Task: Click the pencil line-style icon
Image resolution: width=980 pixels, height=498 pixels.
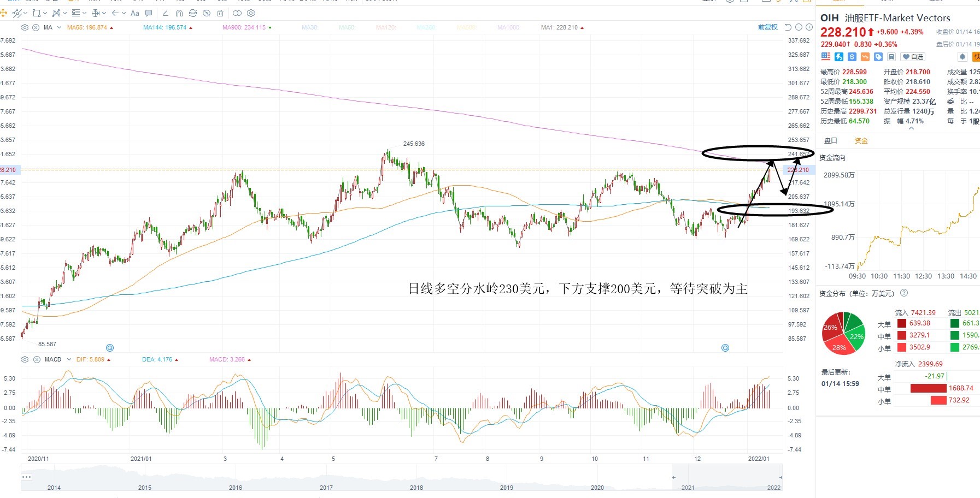Action: coord(165,13)
